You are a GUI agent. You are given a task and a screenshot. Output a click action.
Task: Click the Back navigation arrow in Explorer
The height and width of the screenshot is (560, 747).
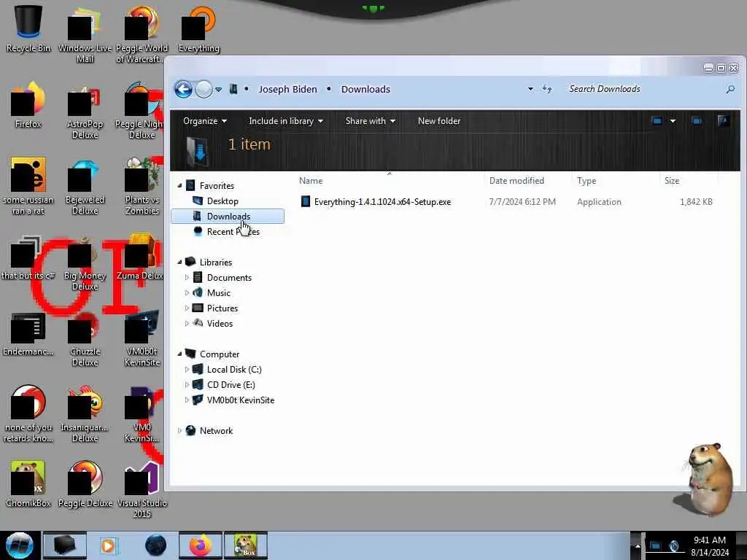pos(183,89)
